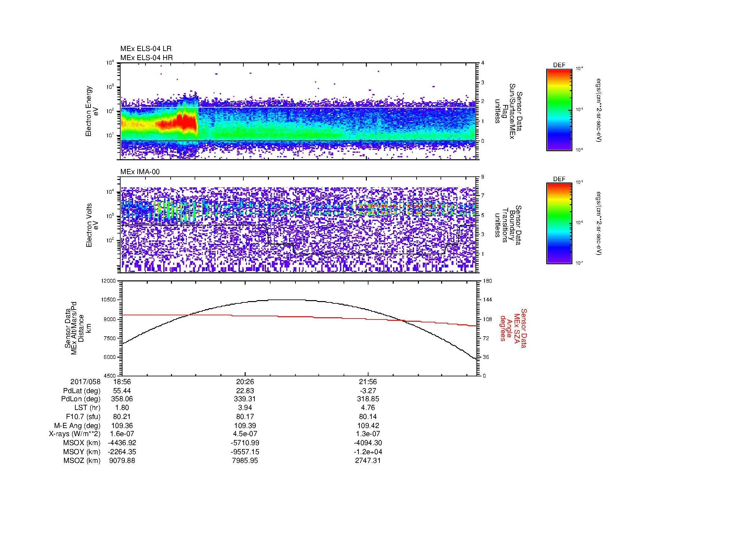Click the 'MEx IMA-00' panel title

(x=140, y=172)
